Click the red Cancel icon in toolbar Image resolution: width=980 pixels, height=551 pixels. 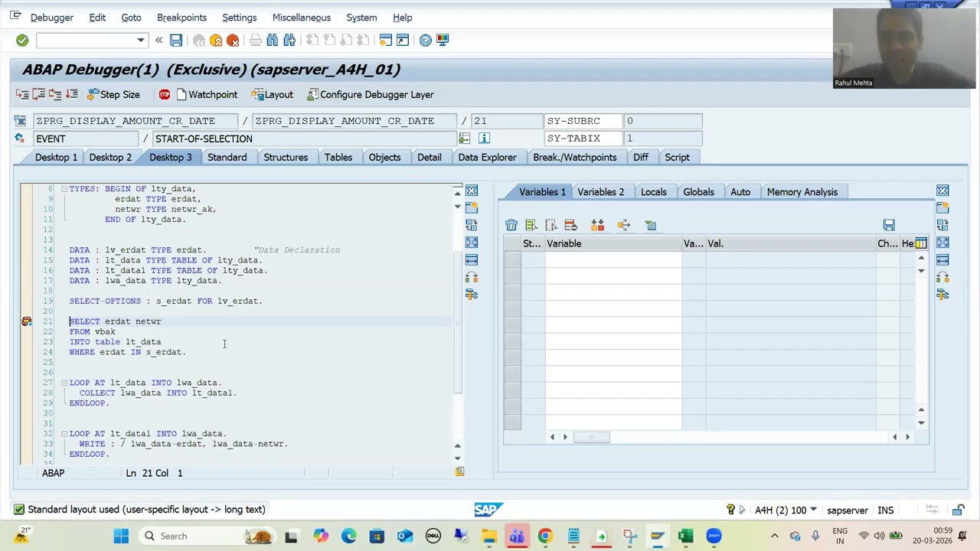tap(233, 40)
